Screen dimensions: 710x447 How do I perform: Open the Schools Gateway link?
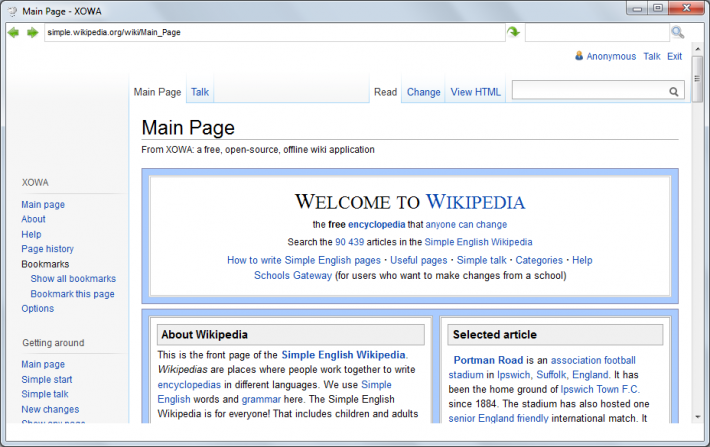click(x=293, y=276)
